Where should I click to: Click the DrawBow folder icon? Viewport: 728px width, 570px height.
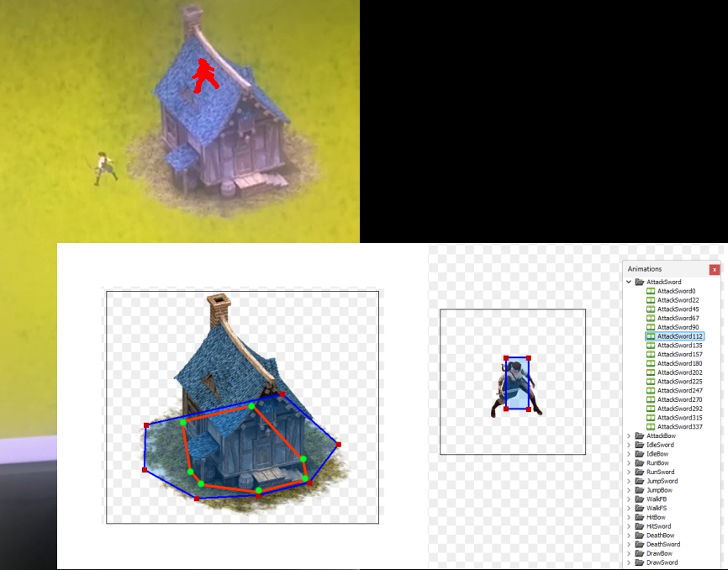640,553
